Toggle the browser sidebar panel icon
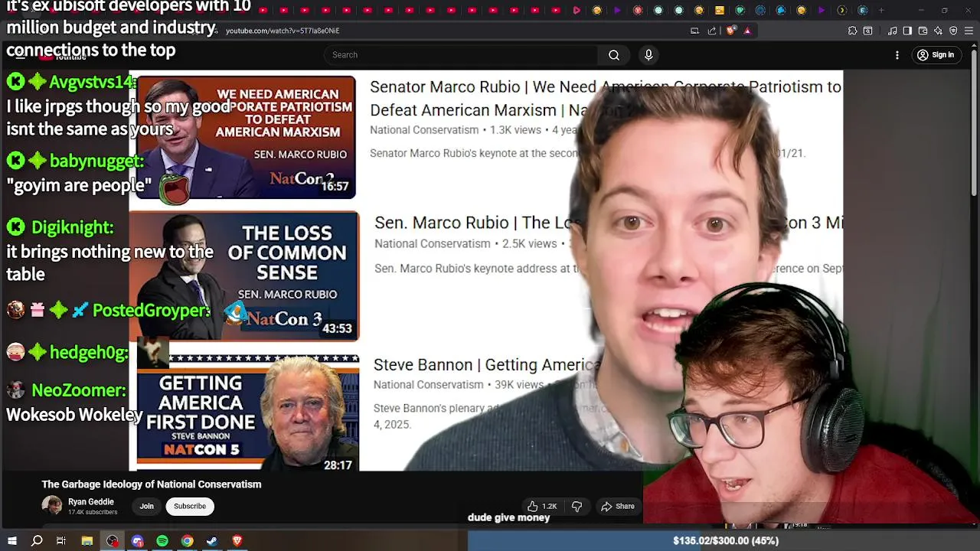Viewport: 980px width, 551px height. [x=907, y=31]
